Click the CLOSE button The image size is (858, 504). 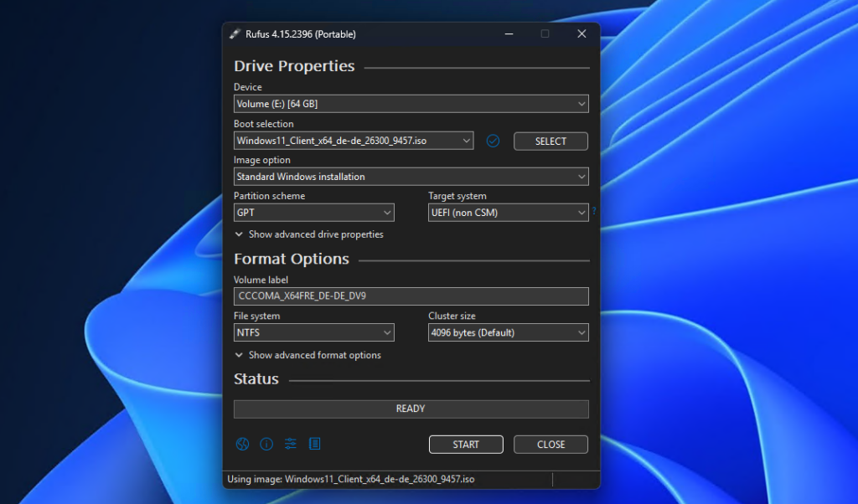point(550,445)
